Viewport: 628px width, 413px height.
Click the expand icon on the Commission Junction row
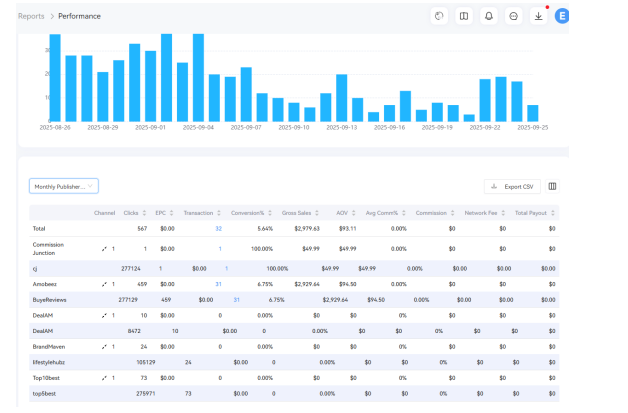click(x=104, y=248)
